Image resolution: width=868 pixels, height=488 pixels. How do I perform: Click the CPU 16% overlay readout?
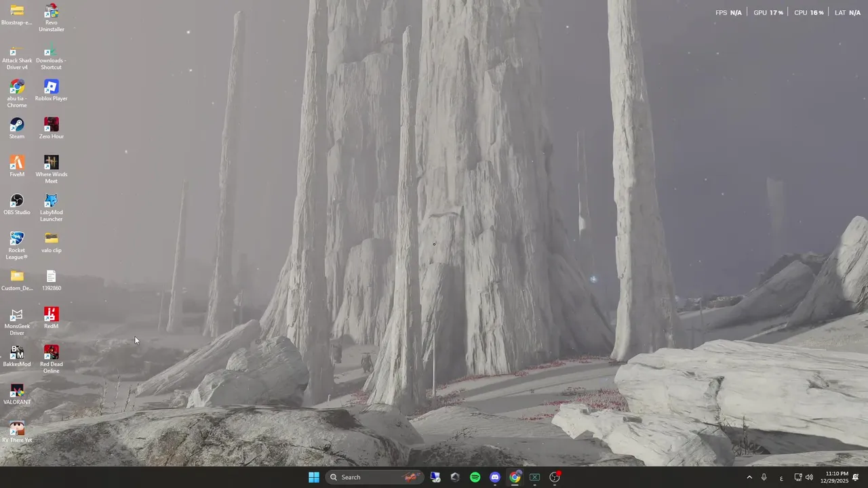(x=808, y=12)
